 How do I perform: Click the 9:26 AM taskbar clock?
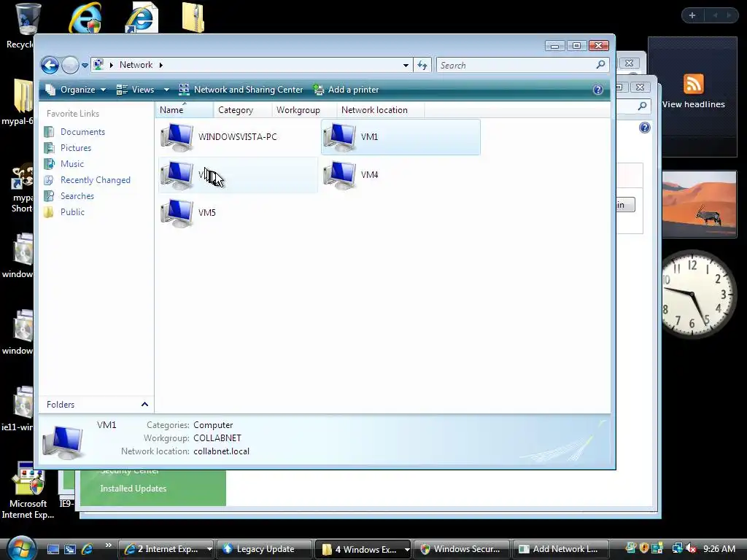tap(719, 548)
